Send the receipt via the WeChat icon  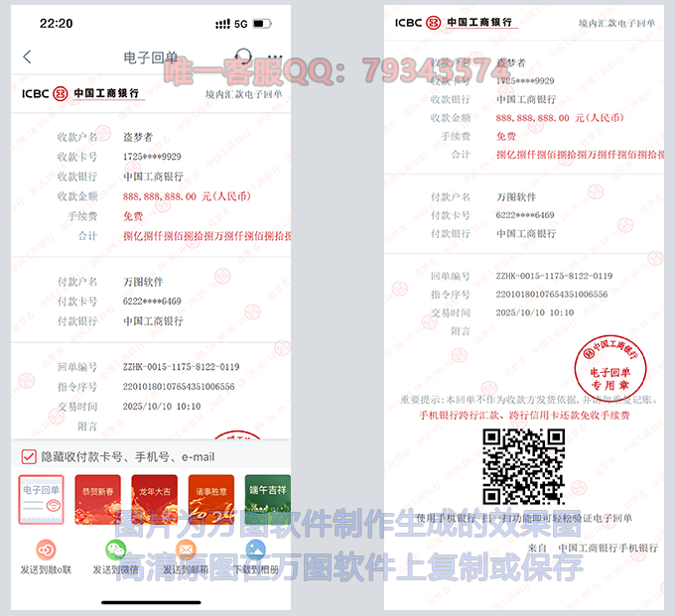tap(116, 550)
